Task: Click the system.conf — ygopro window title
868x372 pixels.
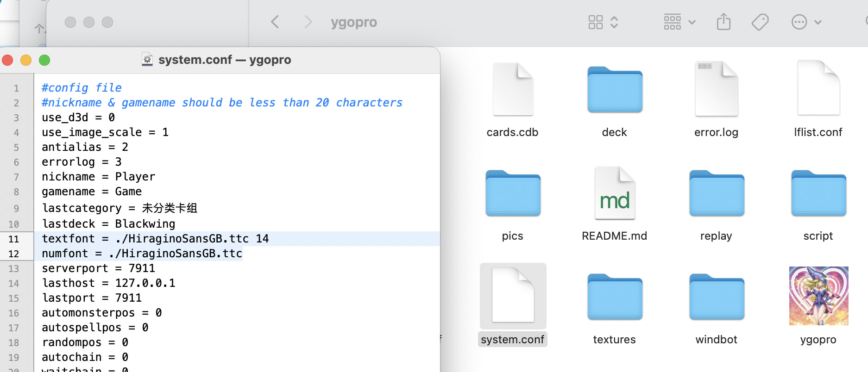Action: (225, 60)
